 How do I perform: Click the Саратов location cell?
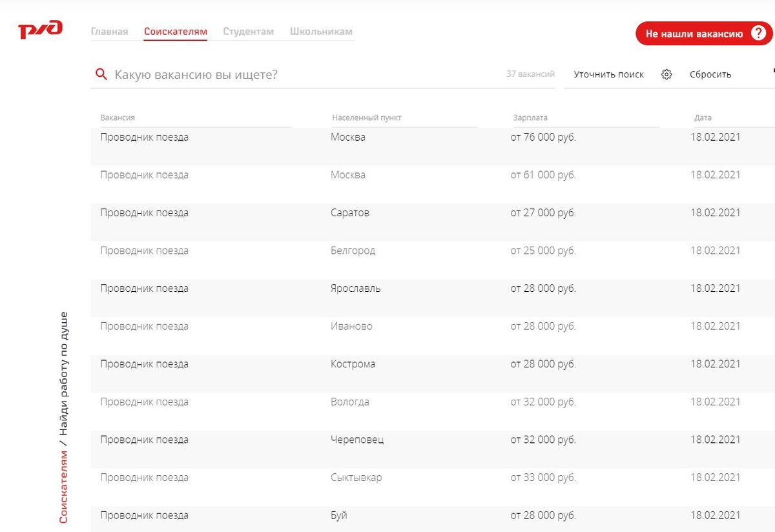350,212
